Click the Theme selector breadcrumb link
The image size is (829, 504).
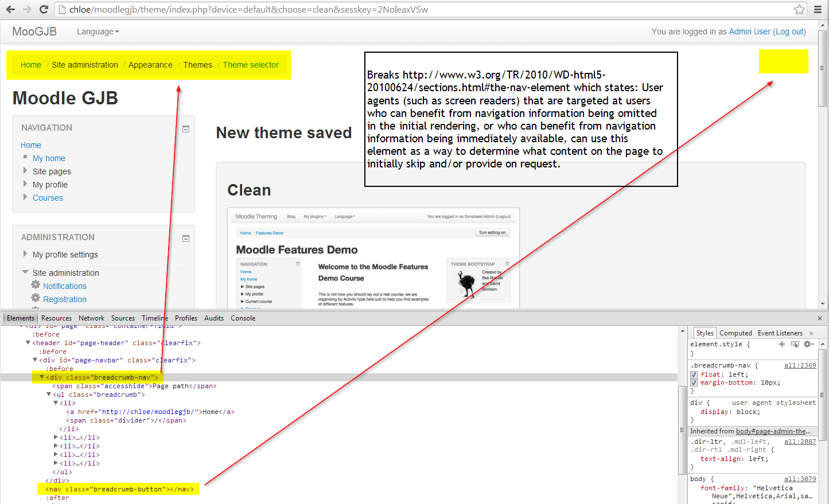(251, 65)
